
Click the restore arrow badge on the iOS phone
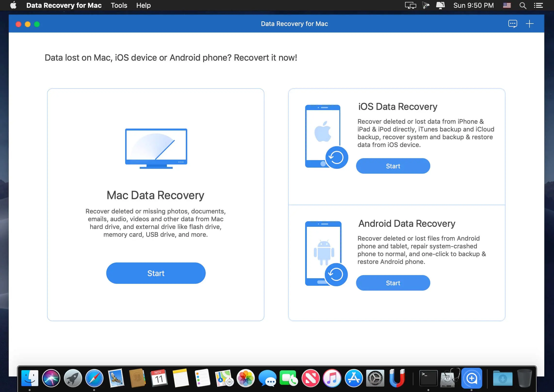[336, 157]
